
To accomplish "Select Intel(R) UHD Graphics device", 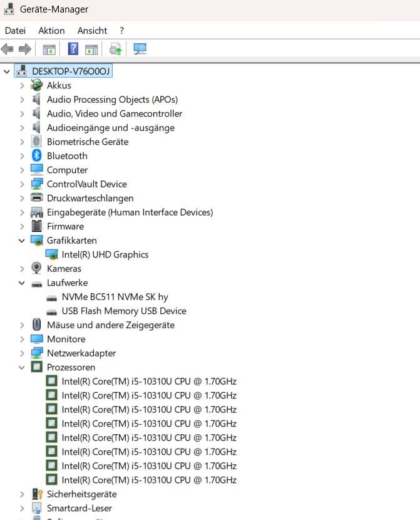I will [x=105, y=255].
